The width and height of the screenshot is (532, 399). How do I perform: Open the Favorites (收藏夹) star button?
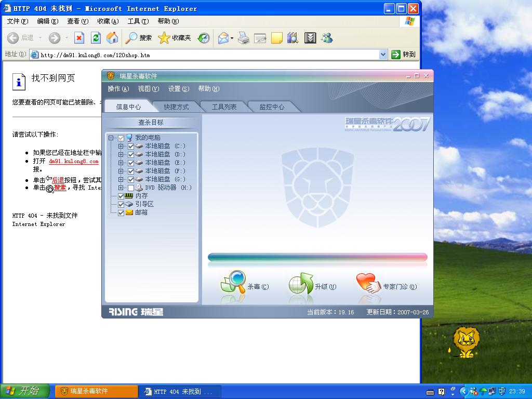(175, 37)
